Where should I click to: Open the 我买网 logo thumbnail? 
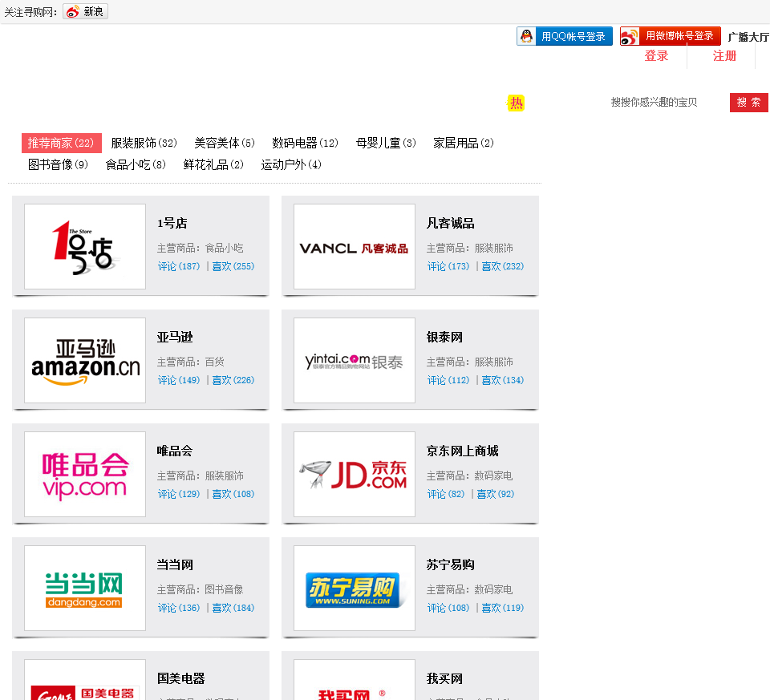[355, 680]
